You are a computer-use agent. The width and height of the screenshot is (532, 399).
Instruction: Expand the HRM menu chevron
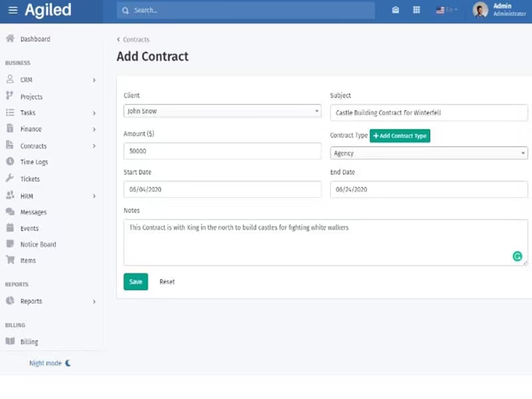click(x=94, y=196)
